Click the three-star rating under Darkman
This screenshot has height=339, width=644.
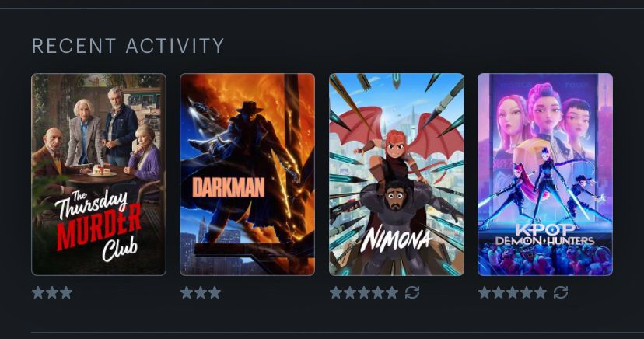pos(201,292)
